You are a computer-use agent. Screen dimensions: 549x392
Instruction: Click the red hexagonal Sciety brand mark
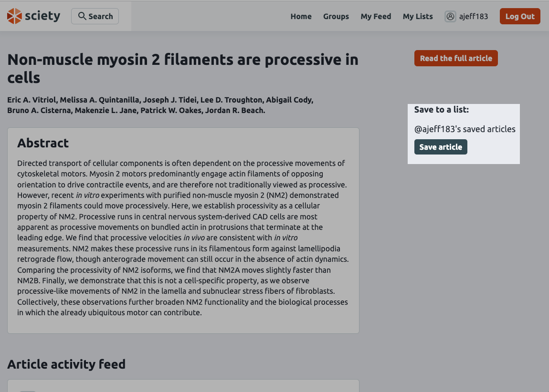tap(13, 15)
